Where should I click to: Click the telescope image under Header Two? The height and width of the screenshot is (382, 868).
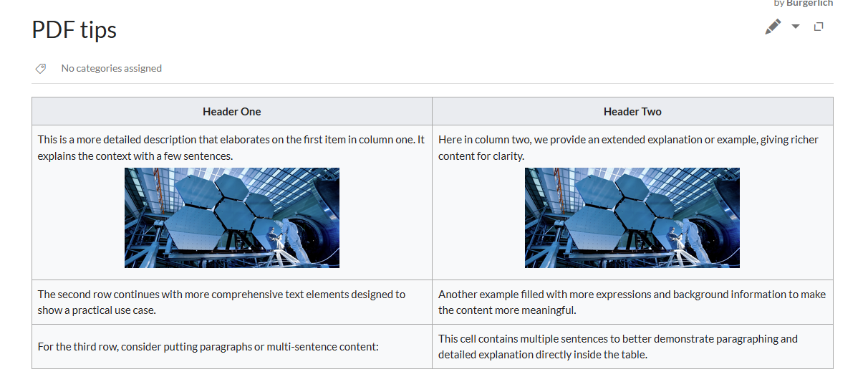click(x=632, y=218)
